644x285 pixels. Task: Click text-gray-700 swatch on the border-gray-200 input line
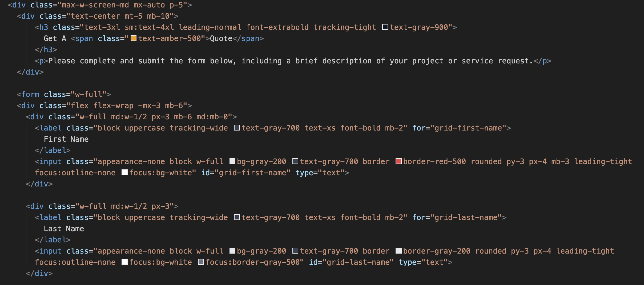(x=295, y=251)
